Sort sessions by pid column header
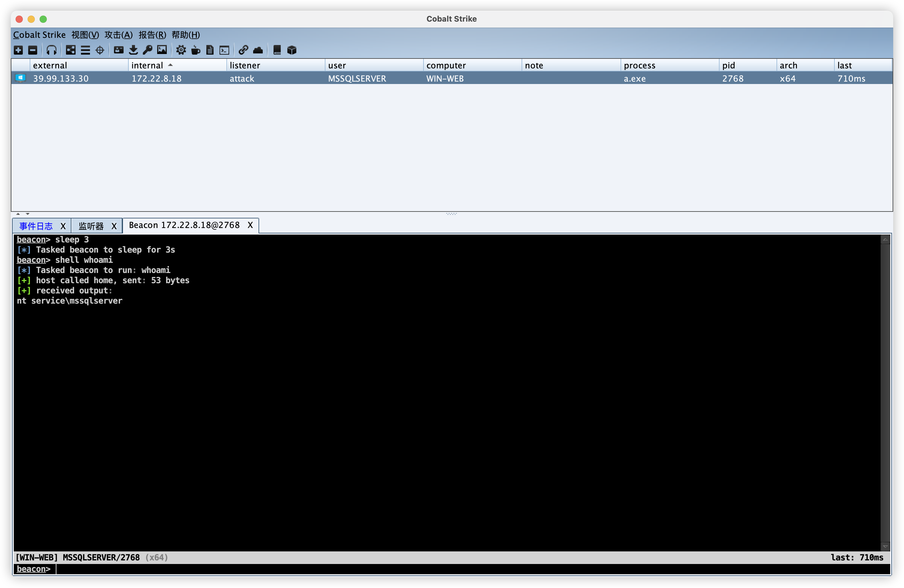Screen dimensions: 904x588 pyautogui.click(x=748, y=65)
